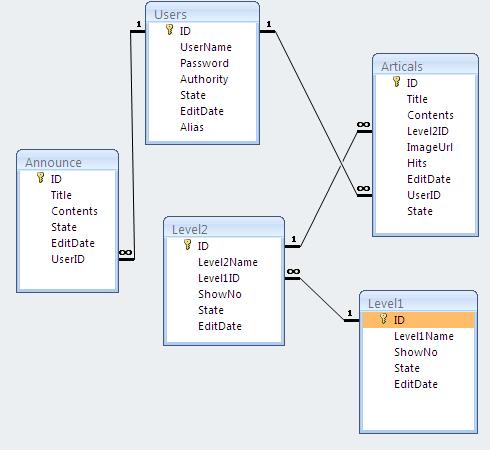Select the UserID field in Articals table
490x450 pixels.
point(424,195)
